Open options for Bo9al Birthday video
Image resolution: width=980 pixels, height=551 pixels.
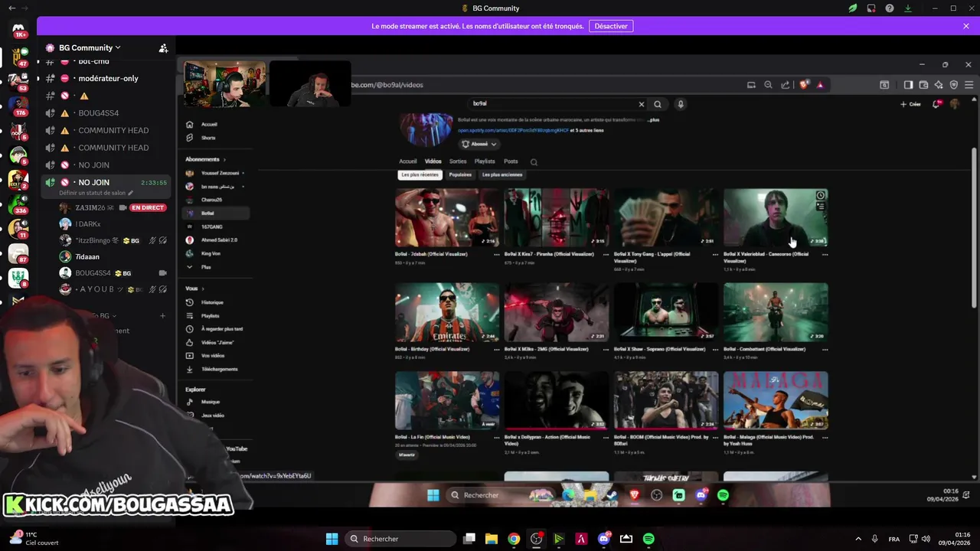[496, 349]
